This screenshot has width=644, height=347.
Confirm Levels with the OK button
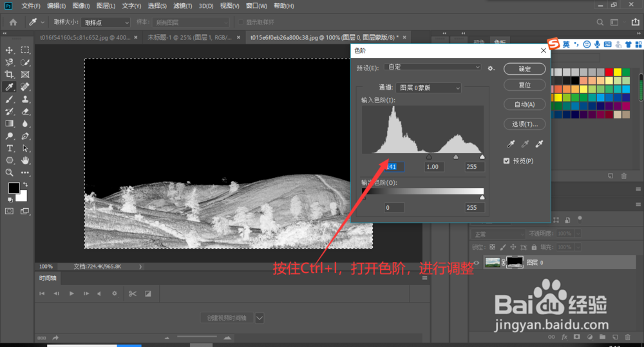[524, 69]
